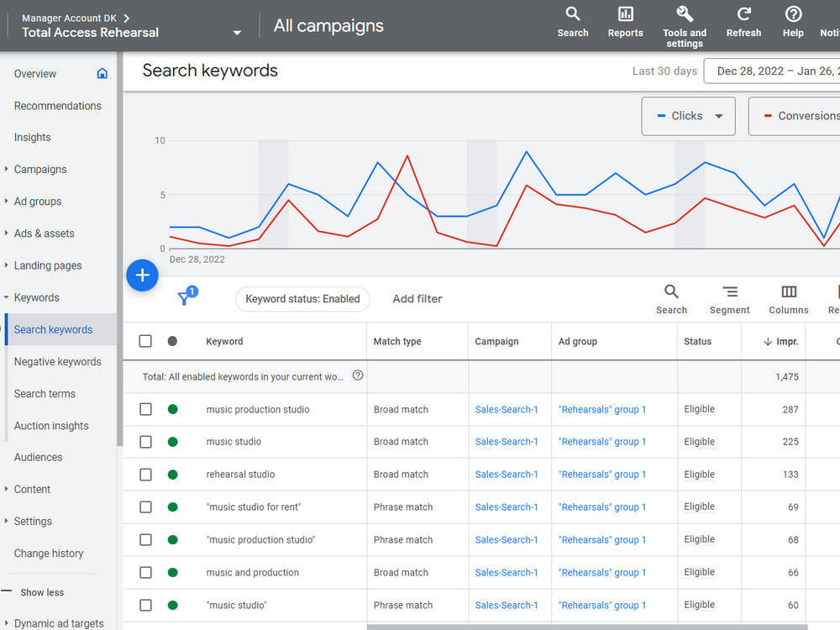The image size is (840, 630).
Task: Open the Clicks metric dropdown
Action: click(x=689, y=116)
